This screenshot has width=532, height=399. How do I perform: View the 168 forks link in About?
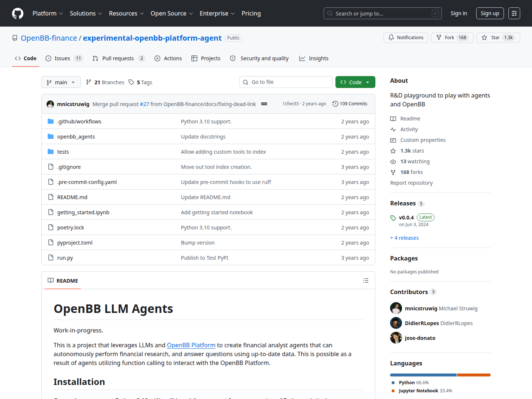406,172
